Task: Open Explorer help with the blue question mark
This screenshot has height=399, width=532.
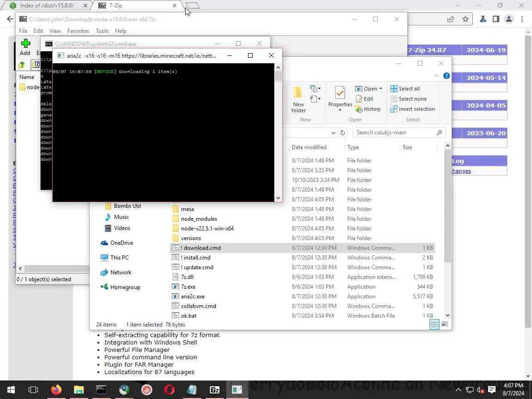Action: [x=447, y=76]
